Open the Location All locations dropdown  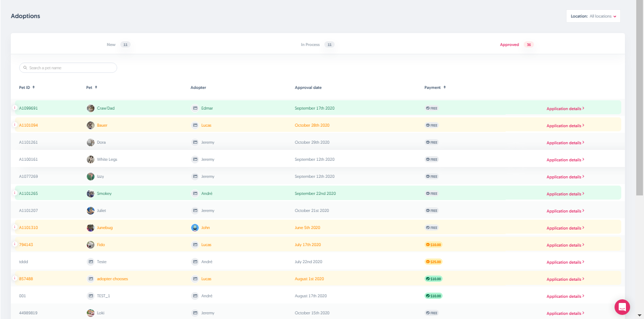593,16
